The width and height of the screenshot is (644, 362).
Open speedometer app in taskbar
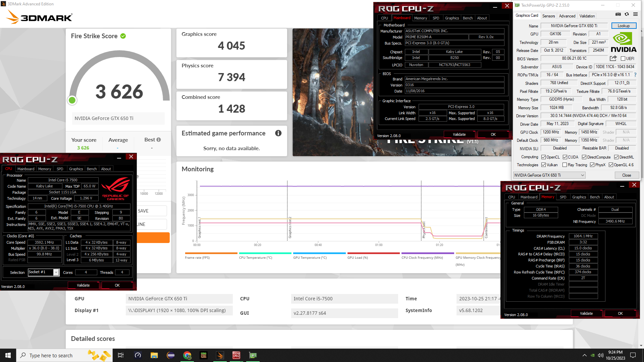138,355
